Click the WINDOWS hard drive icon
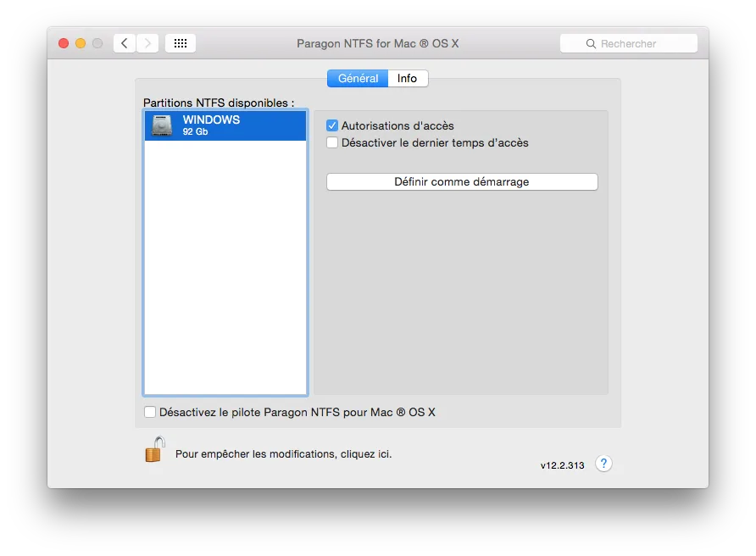 pyautogui.click(x=162, y=125)
